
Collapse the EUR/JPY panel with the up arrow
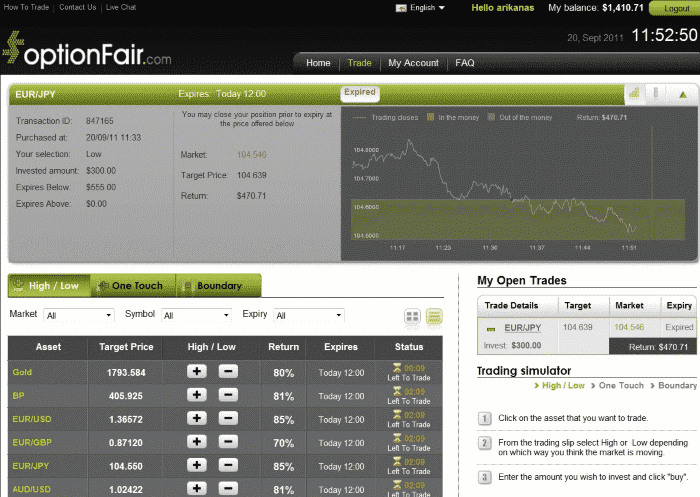682,94
